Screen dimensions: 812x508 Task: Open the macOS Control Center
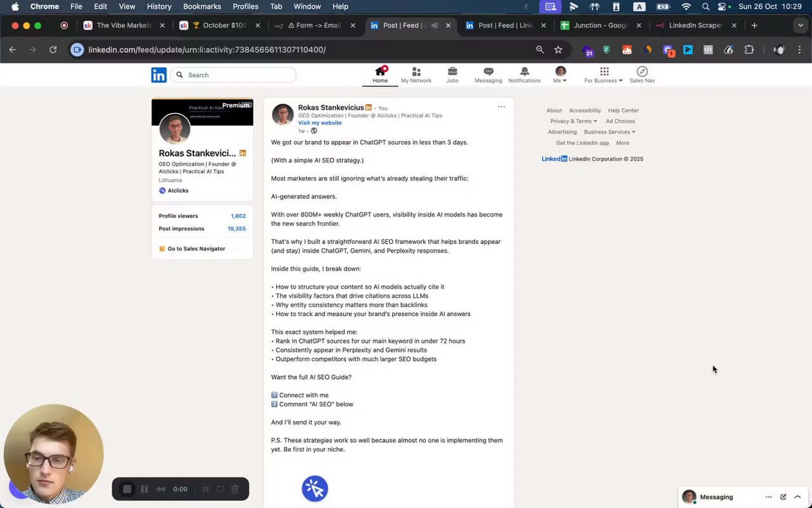(722, 6)
